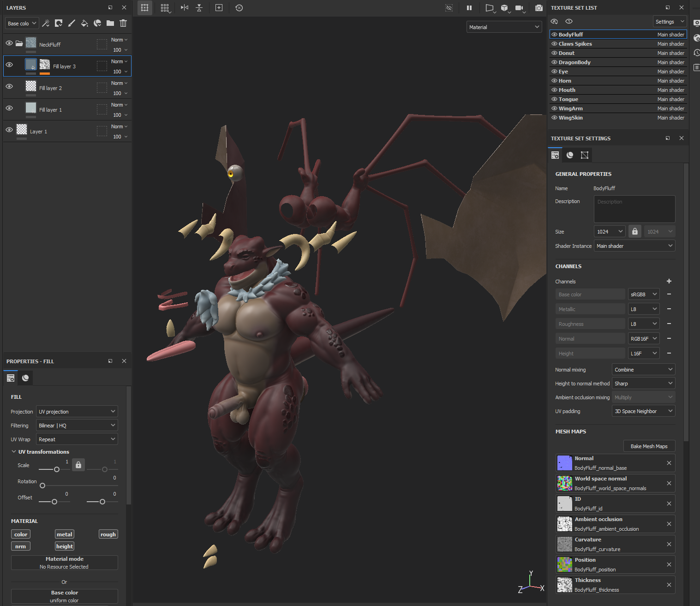Click the Rotation slider handle
700x606 pixels.
click(x=42, y=486)
